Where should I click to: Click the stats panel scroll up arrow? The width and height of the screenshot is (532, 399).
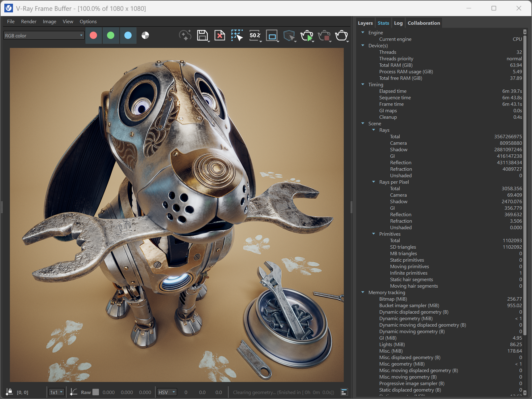point(525,32)
